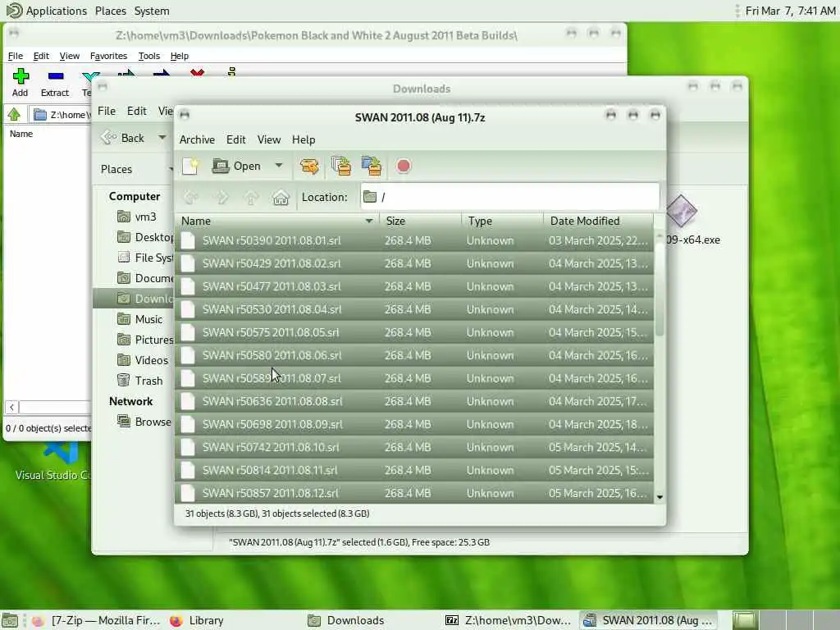This screenshot has width=840, height=630.
Task: Click the add folder to archive icon
Action: tap(372, 166)
